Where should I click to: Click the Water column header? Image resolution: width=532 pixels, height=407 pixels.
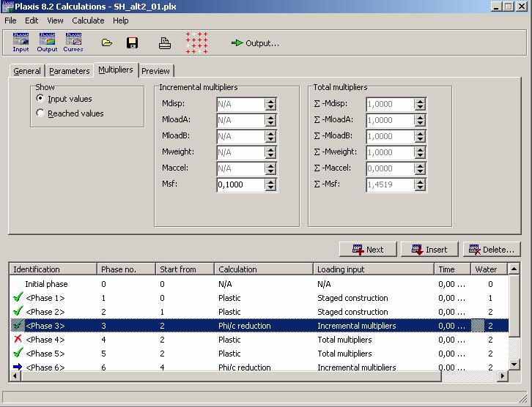489,269
